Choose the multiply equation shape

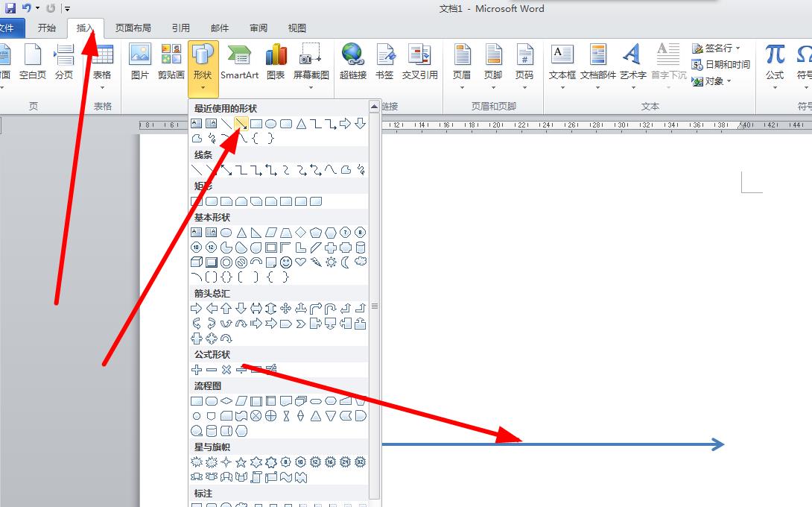point(226,370)
